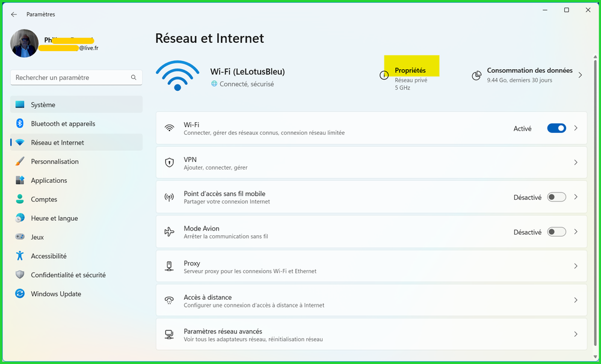Enable the Point d'accès sans fil mobile toggle
This screenshot has width=601, height=364.
click(556, 197)
